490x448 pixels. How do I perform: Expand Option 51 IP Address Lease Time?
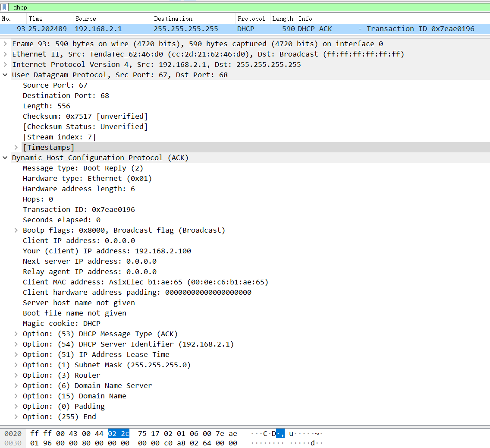pos(16,354)
